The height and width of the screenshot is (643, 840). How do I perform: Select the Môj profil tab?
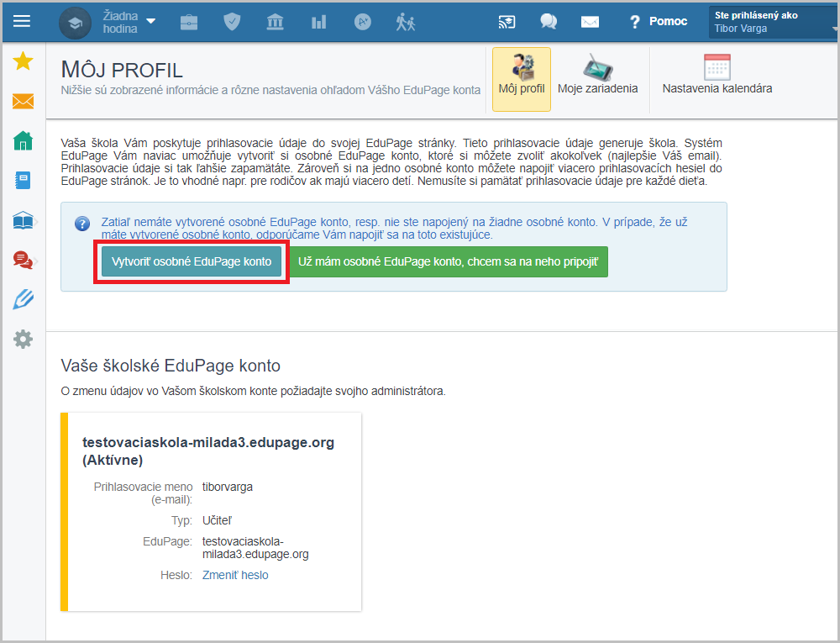[x=522, y=79]
